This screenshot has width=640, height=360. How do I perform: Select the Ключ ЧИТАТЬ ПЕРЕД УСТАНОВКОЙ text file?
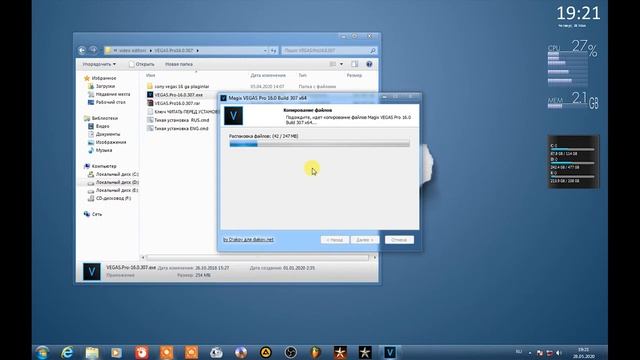click(x=183, y=111)
